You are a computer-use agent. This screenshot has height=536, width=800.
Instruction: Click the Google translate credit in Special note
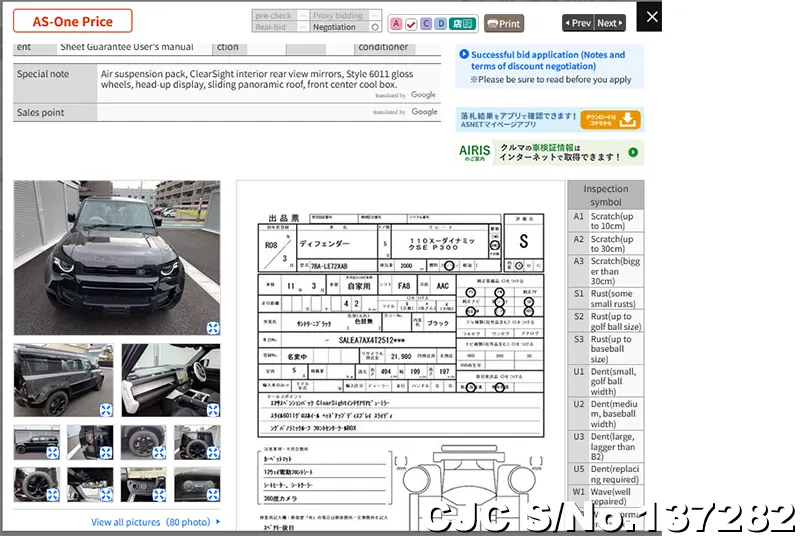coord(406,95)
